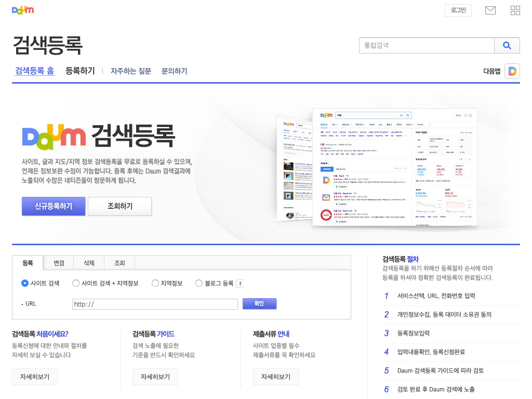Click the 로그인 button
Screen dimensions: 532x399
[x=458, y=10]
